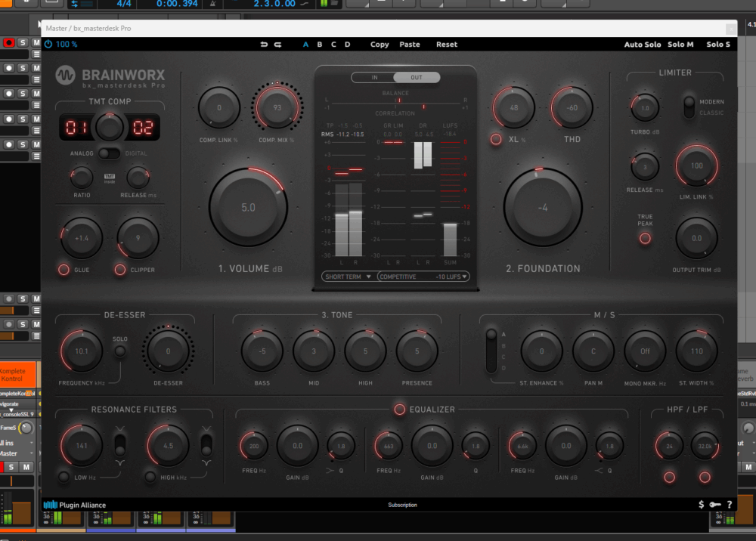Enable the LOW Hz resonance filter button
Image resolution: width=756 pixels, height=541 pixels.
pyautogui.click(x=64, y=477)
